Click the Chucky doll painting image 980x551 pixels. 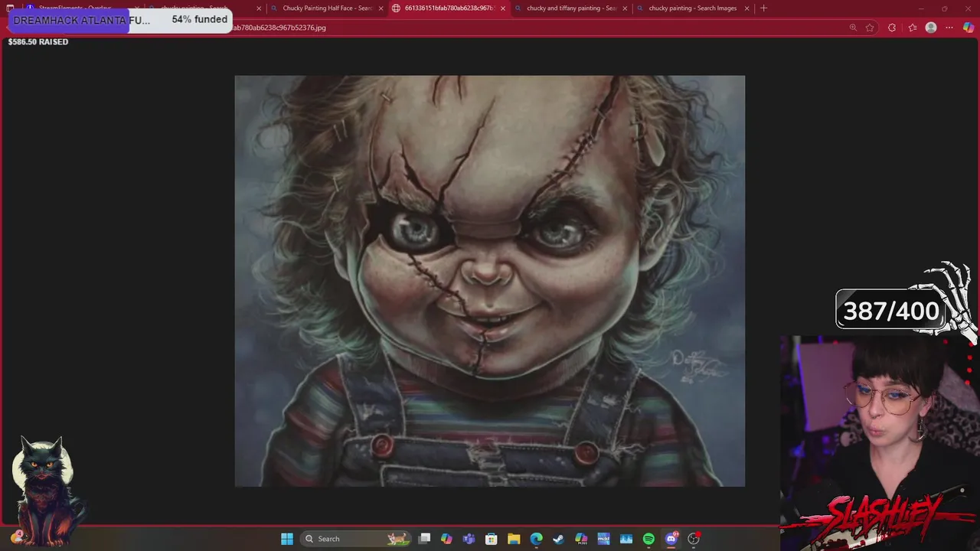(x=490, y=281)
